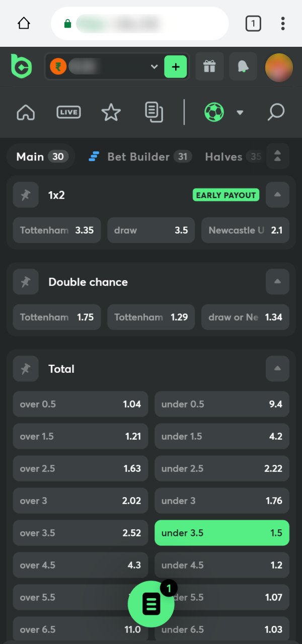Pin the Double chance market

click(x=26, y=282)
